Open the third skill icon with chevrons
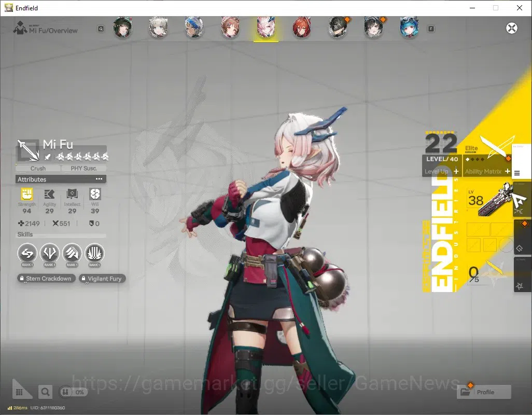Image resolution: width=532 pixels, height=415 pixels. coord(72,254)
